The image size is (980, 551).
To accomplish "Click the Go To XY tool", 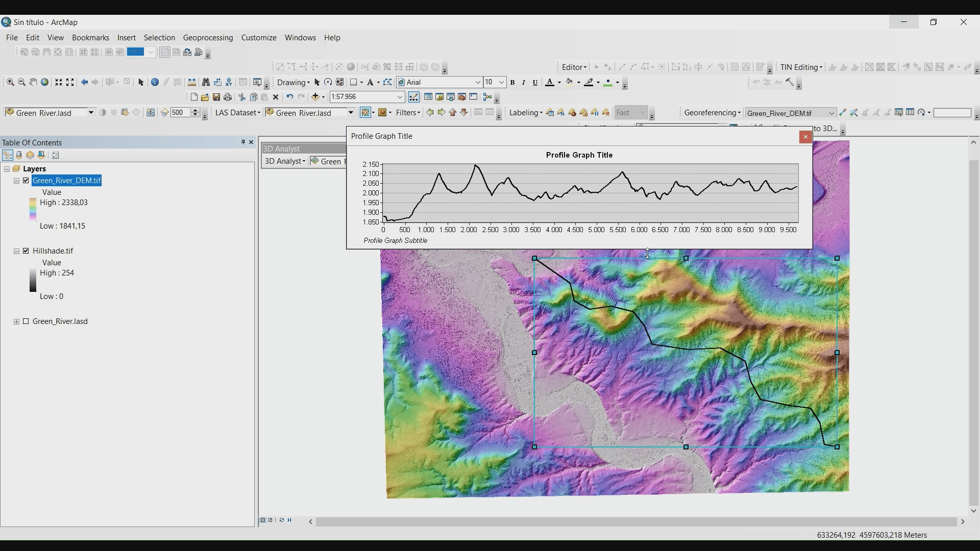I will 229,82.
